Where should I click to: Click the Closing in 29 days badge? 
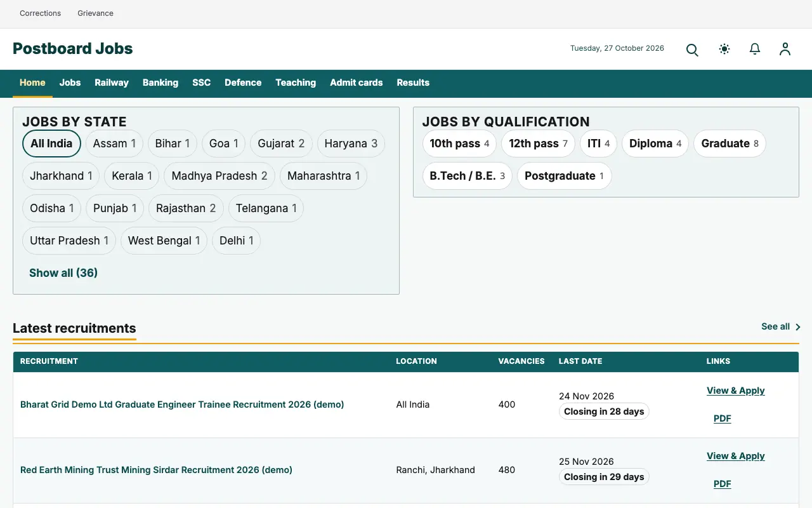click(x=604, y=477)
